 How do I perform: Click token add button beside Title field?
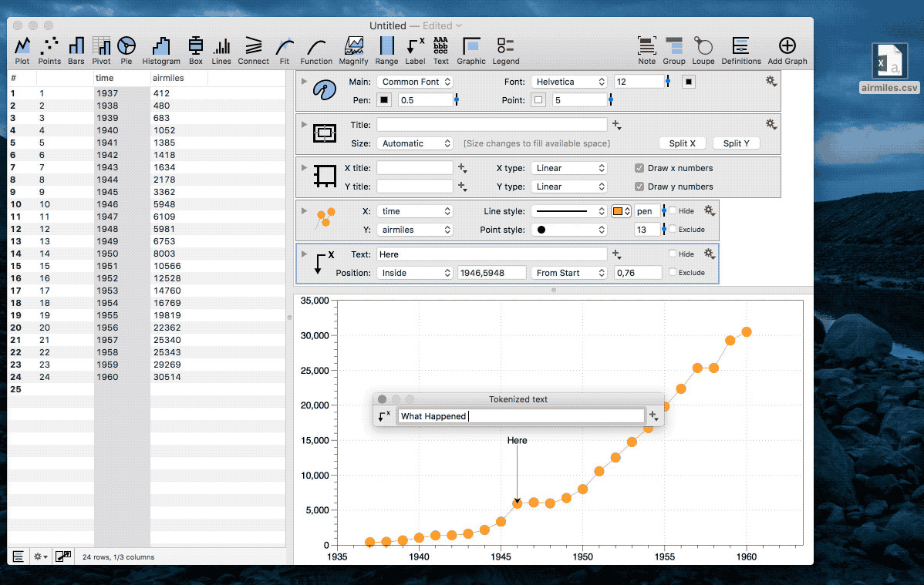616,125
